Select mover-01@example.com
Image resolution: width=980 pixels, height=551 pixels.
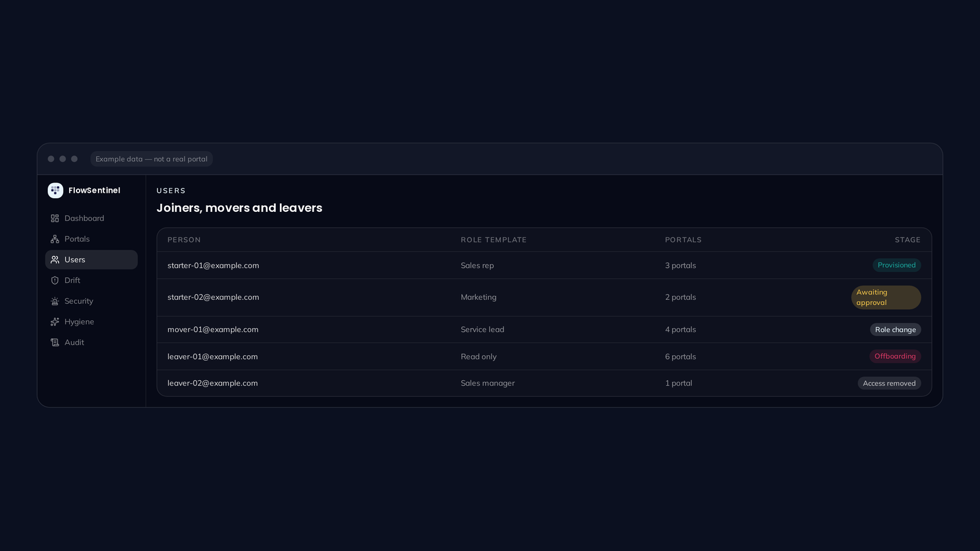pyautogui.click(x=213, y=329)
